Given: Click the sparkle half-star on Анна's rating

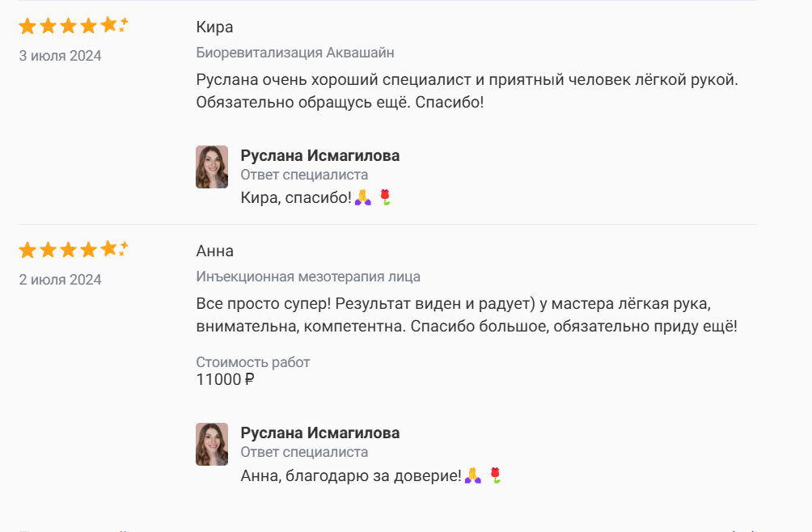Looking at the screenshot, I should [x=123, y=249].
